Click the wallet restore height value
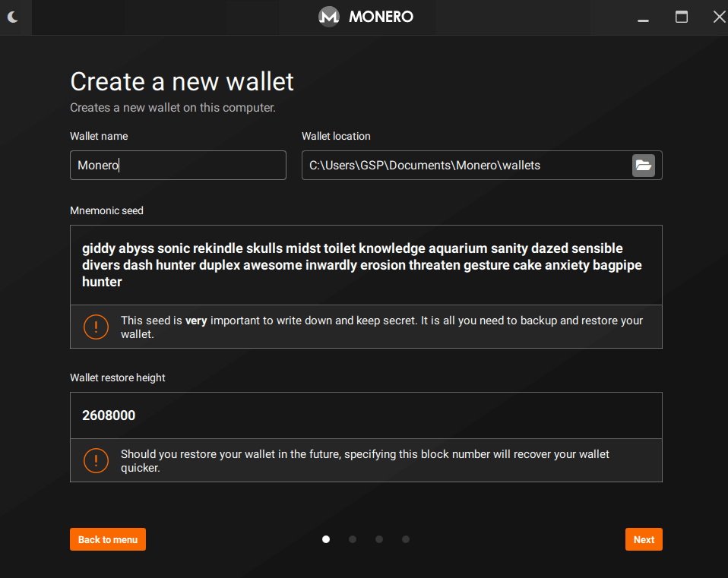The image size is (728, 578). pyautogui.click(x=366, y=415)
